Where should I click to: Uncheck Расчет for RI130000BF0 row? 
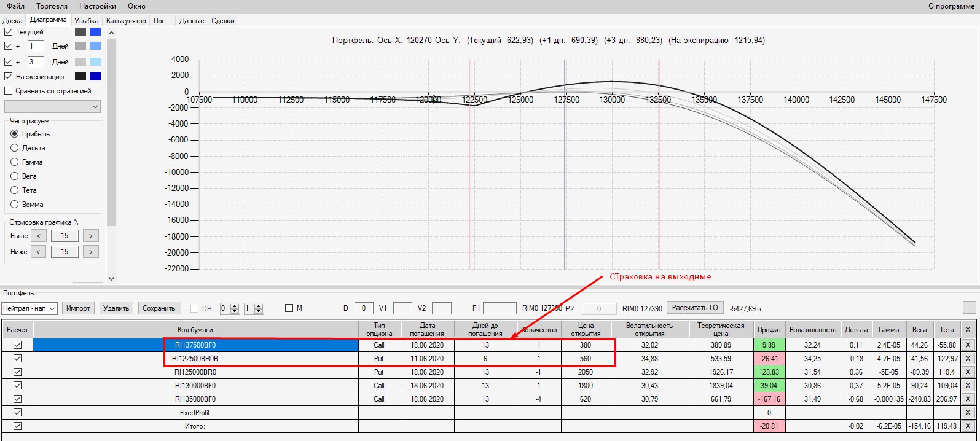(x=17, y=386)
